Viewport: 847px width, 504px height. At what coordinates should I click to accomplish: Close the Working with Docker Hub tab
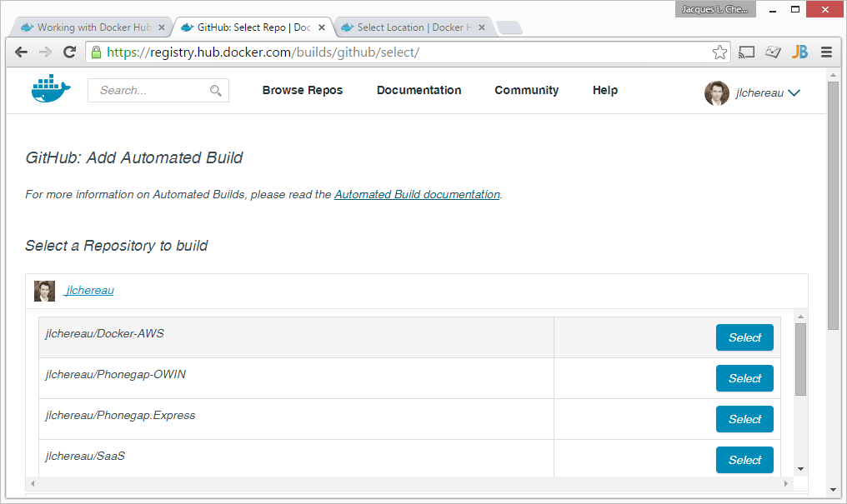[x=162, y=27]
